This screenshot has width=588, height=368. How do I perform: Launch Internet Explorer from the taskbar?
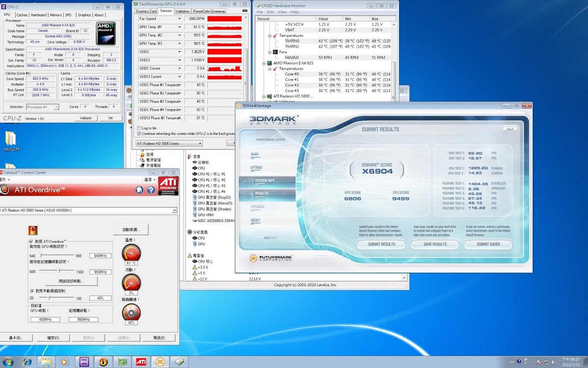click(x=28, y=362)
